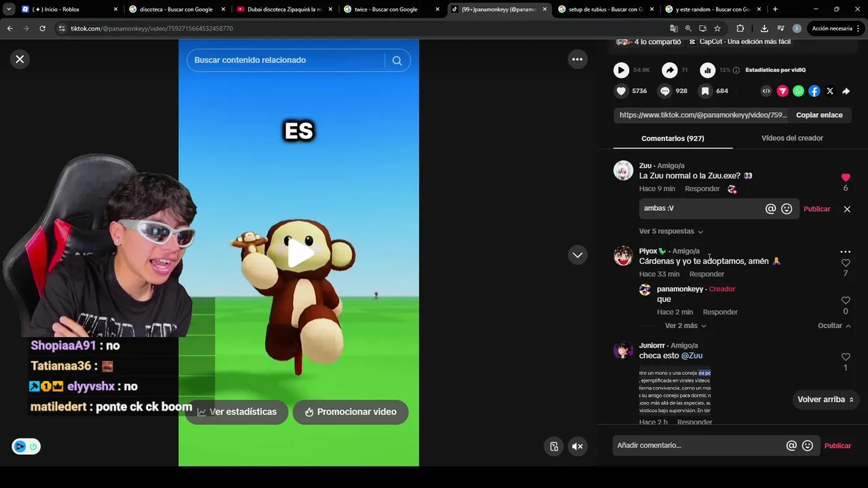The image size is (868, 488).
Task: Like the video with heart 5736
Action: click(x=621, y=91)
